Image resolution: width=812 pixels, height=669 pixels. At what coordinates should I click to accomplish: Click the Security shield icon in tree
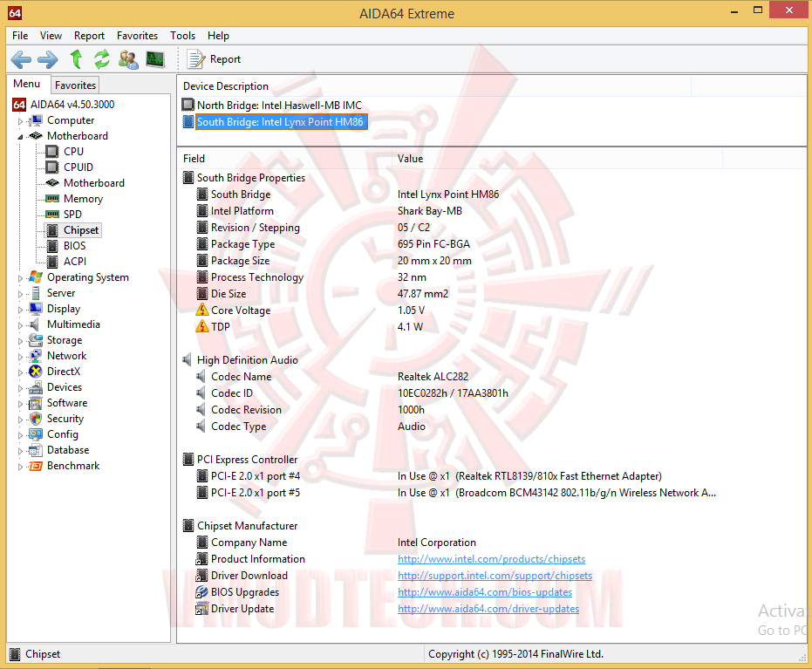[x=36, y=419]
